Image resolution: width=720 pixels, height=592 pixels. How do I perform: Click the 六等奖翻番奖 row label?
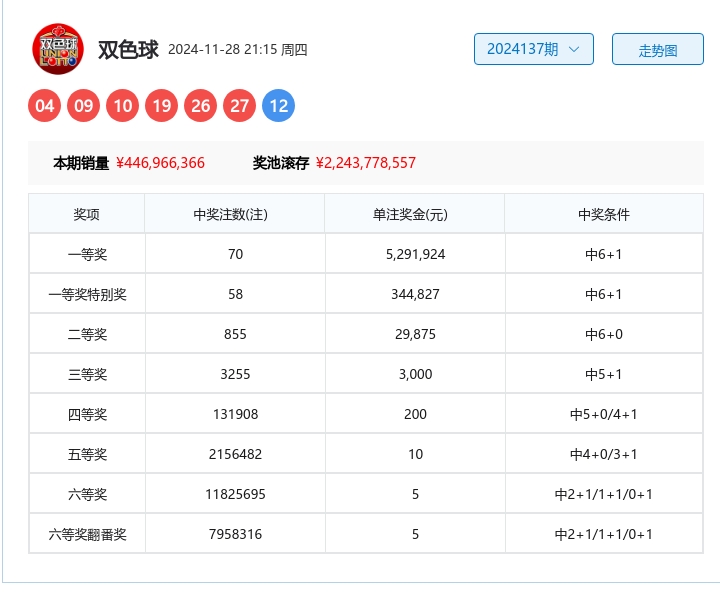pyautogui.click(x=87, y=534)
